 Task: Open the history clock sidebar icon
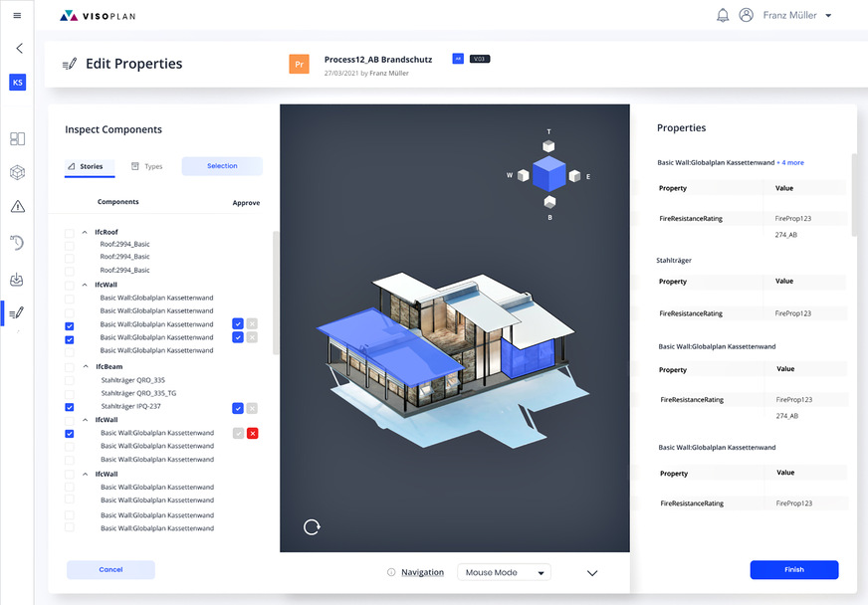[17, 243]
